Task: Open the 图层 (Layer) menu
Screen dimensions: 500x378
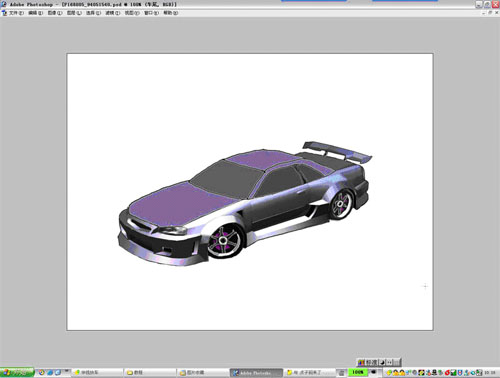Action: click(x=74, y=13)
